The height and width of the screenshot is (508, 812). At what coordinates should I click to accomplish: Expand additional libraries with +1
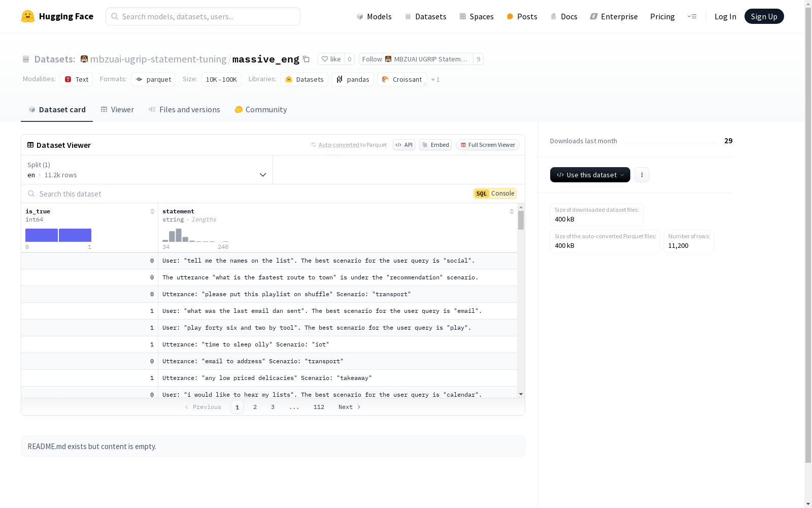pyautogui.click(x=435, y=79)
